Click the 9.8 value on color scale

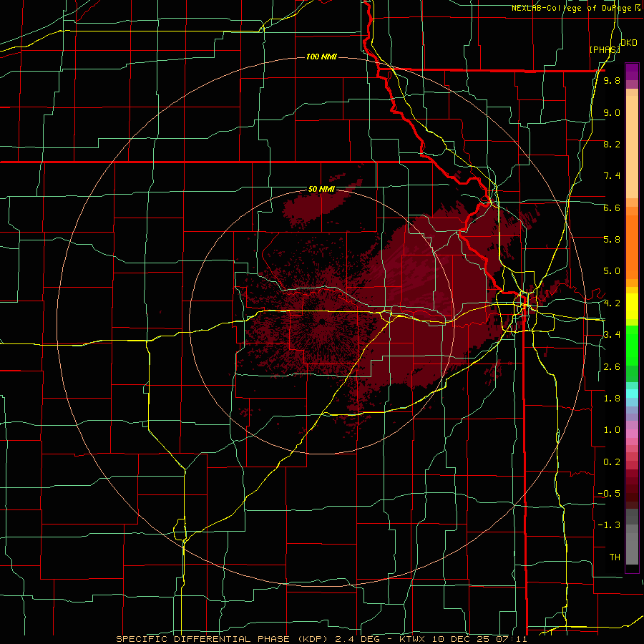pos(612,81)
